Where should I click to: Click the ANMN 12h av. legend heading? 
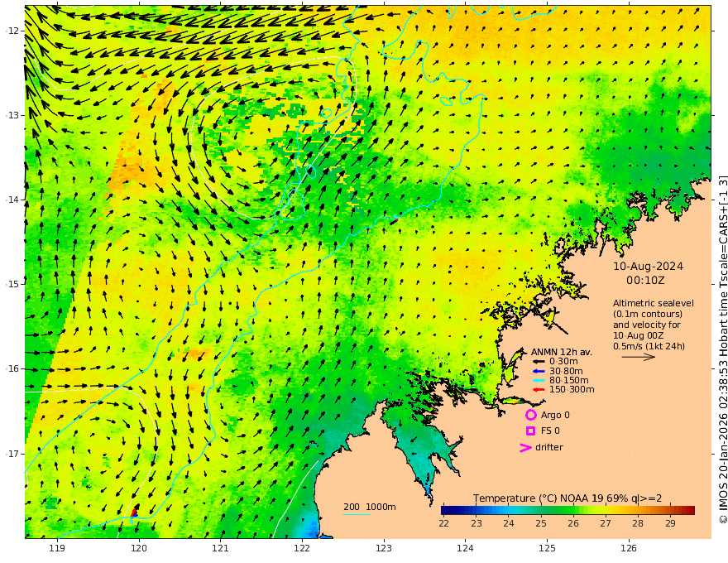click(x=562, y=352)
